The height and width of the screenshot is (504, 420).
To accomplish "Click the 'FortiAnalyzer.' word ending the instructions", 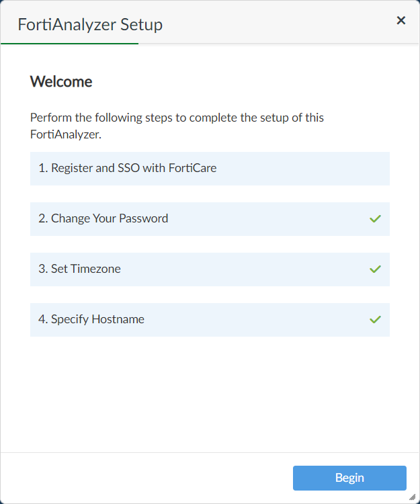I will tap(65, 134).
